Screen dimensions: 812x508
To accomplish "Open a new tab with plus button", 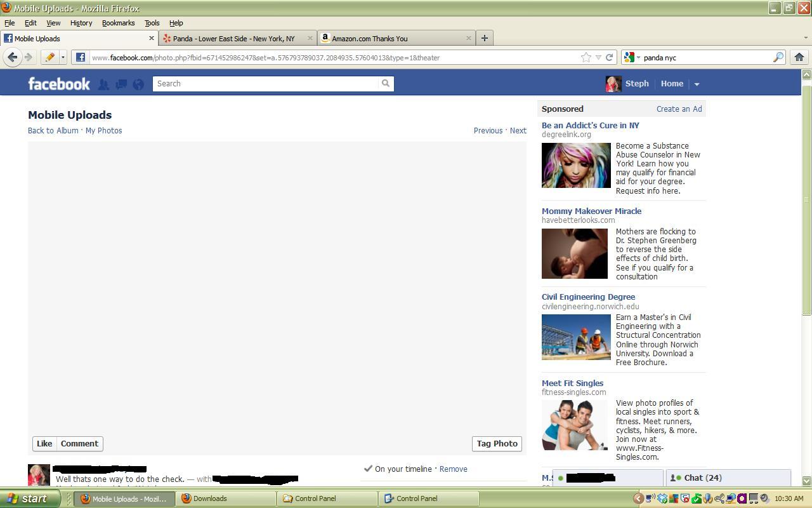I will (485, 38).
